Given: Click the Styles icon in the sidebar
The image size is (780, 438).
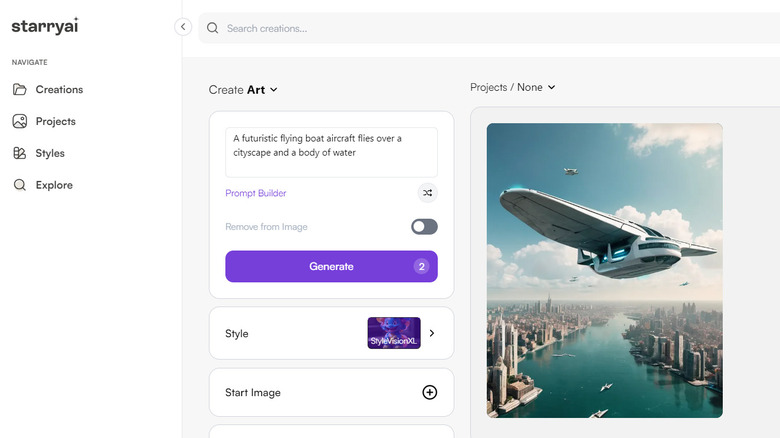Looking at the screenshot, I should pos(19,153).
